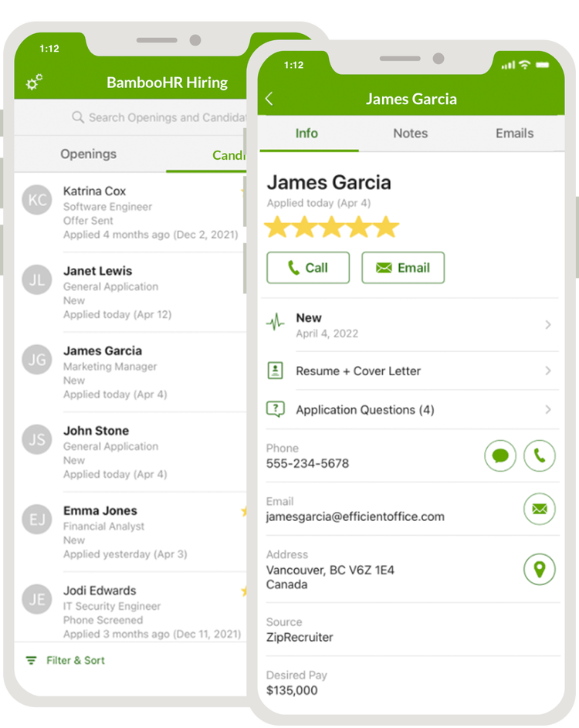Tap the Call button
The width and height of the screenshot is (579, 728).
click(x=308, y=267)
